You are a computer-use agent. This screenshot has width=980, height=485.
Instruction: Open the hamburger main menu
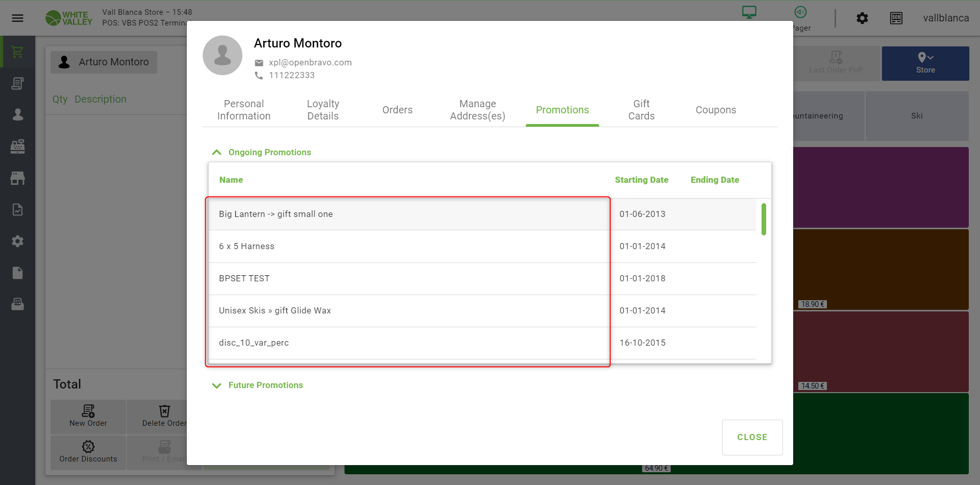click(17, 18)
